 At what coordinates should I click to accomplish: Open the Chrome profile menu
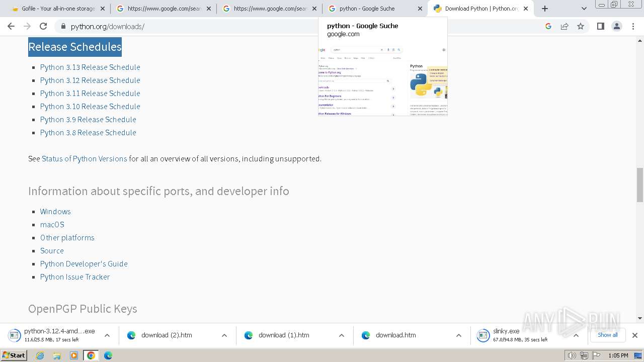617,26
